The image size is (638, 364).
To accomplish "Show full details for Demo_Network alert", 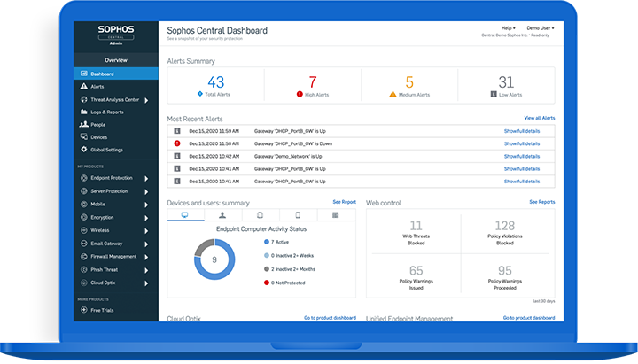I will coord(522,155).
